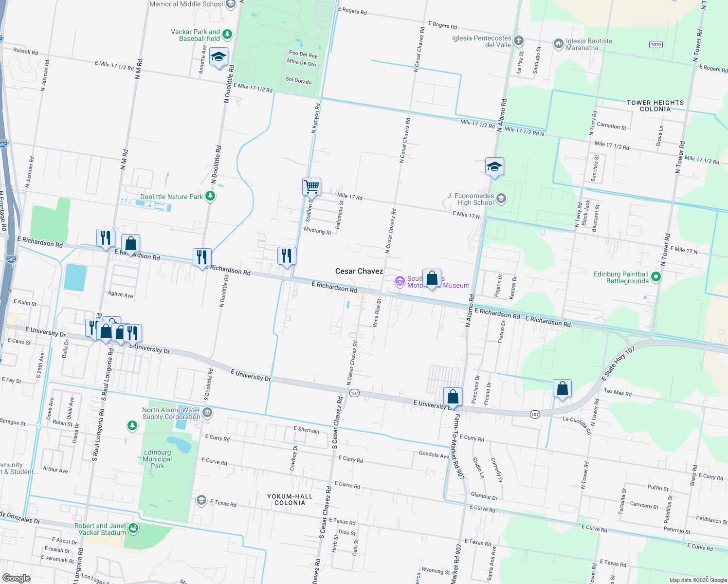The height and width of the screenshot is (584, 728).
Task: Click the shopping cart icon near Mile 17 Rd
Action: pyautogui.click(x=311, y=186)
